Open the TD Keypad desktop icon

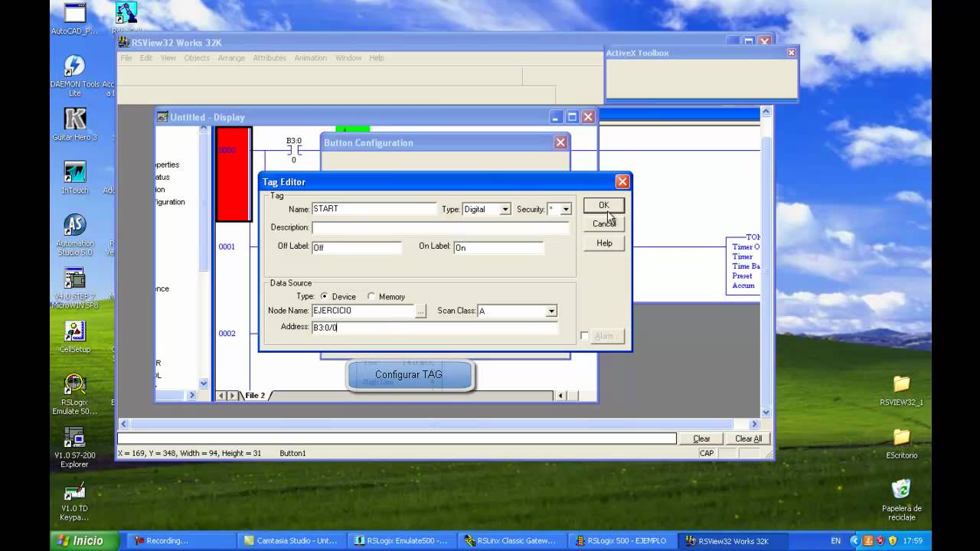click(x=74, y=500)
